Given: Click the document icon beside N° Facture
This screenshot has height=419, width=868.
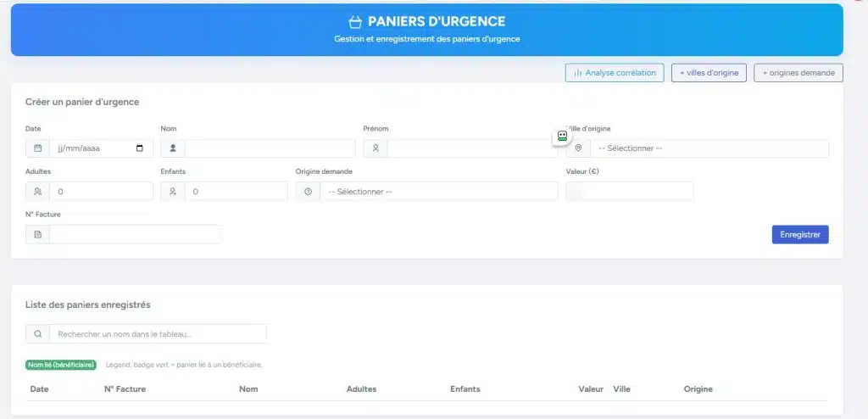Looking at the screenshot, I should point(37,234).
